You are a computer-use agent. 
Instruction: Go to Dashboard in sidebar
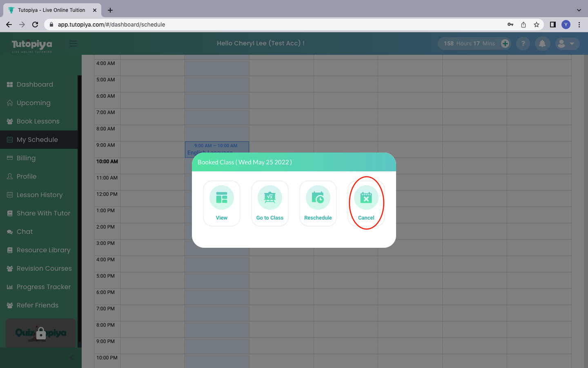pos(35,85)
